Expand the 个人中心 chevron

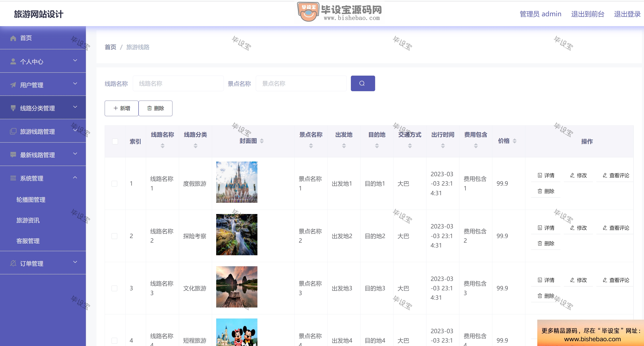pos(75,60)
